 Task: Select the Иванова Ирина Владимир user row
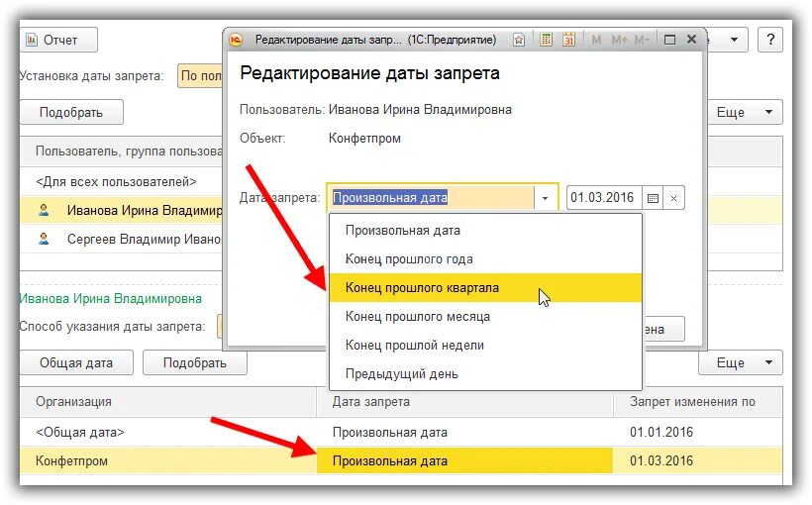(x=121, y=210)
